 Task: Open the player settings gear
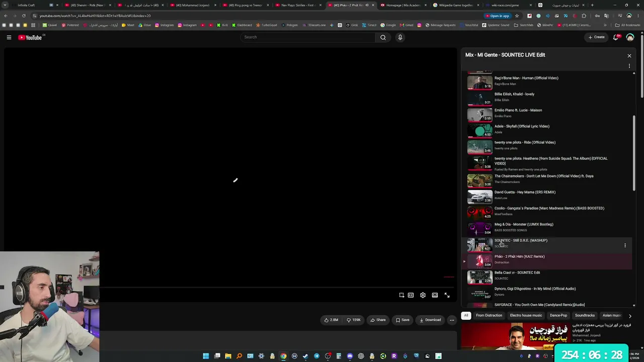click(x=423, y=295)
